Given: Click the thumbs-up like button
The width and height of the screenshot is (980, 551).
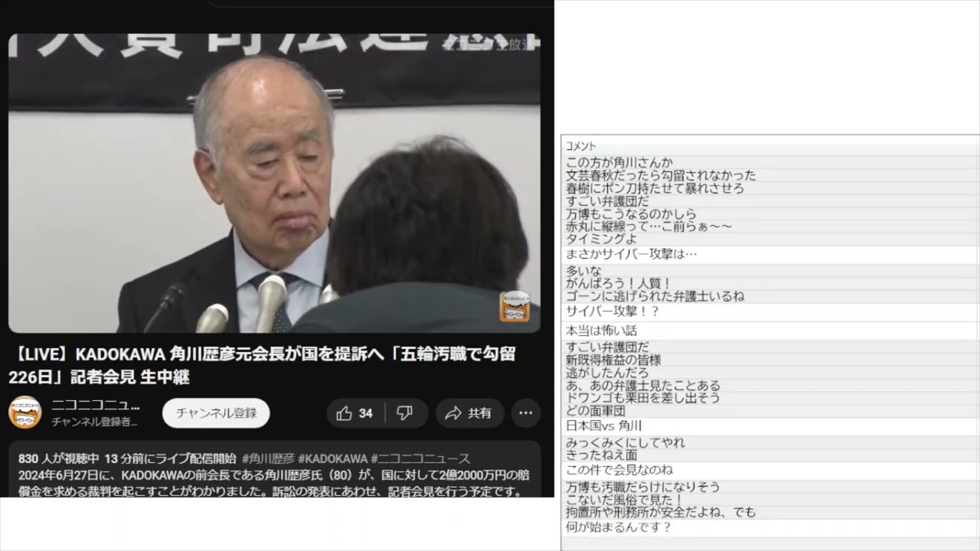Looking at the screenshot, I should coord(355,413).
